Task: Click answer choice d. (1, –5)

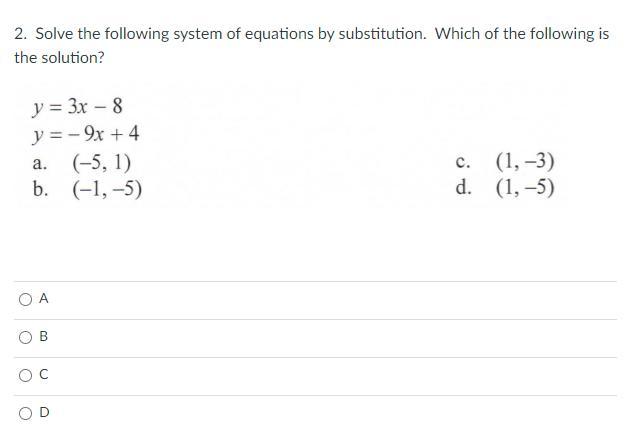Action: (505, 187)
